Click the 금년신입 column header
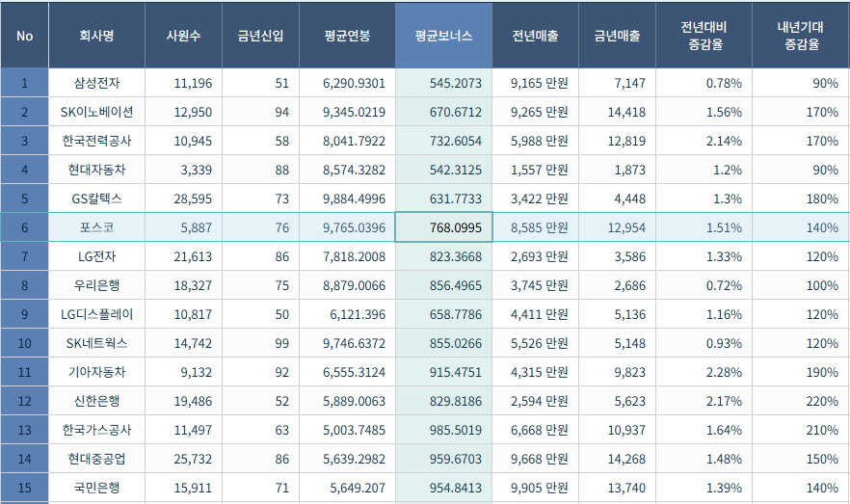 pyautogui.click(x=260, y=36)
